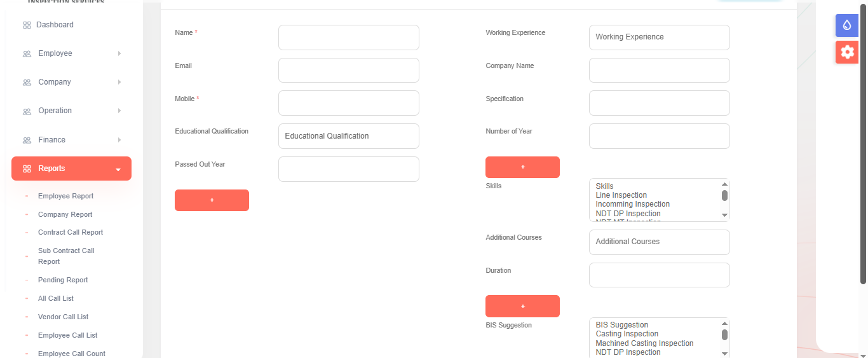Viewport: 868px width, 358px height.
Task: Open the blue water-drop theme icon
Action: 846,25
